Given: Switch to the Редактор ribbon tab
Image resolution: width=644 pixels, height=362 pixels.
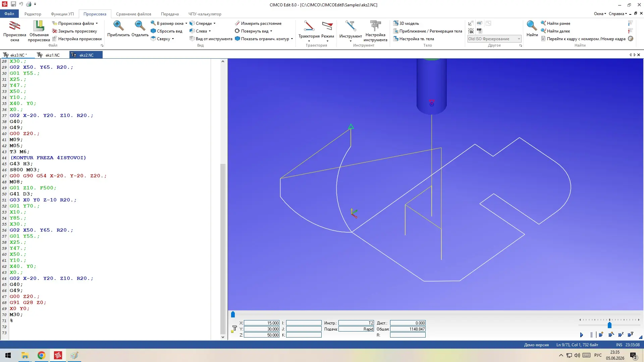Looking at the screenshot, I should point(33,14).
